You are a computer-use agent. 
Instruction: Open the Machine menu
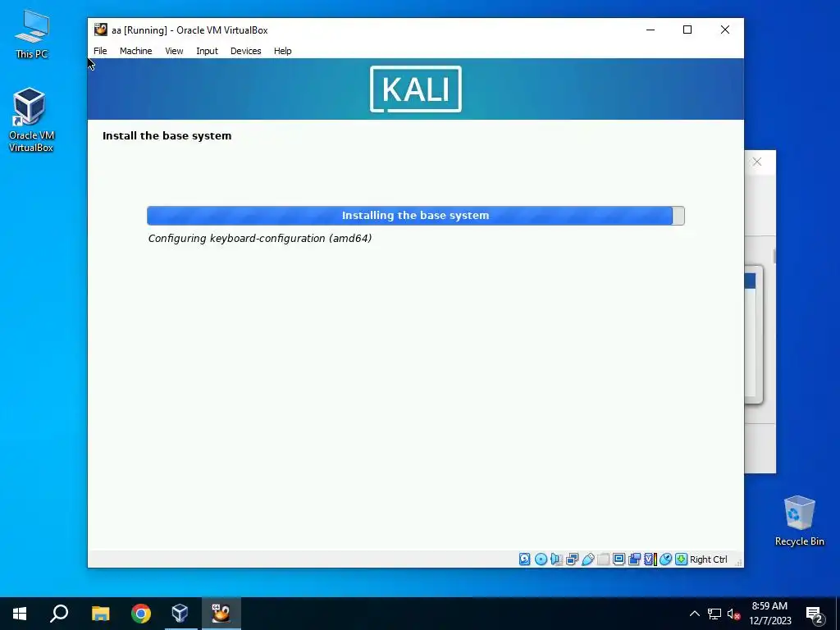click(x=135, y=51)
